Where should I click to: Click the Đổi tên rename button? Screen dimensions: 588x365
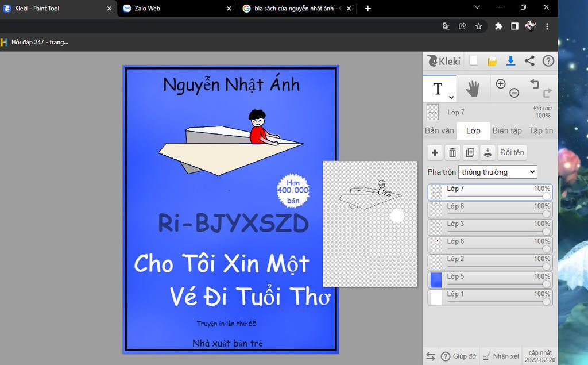click(x=512, y=152)
